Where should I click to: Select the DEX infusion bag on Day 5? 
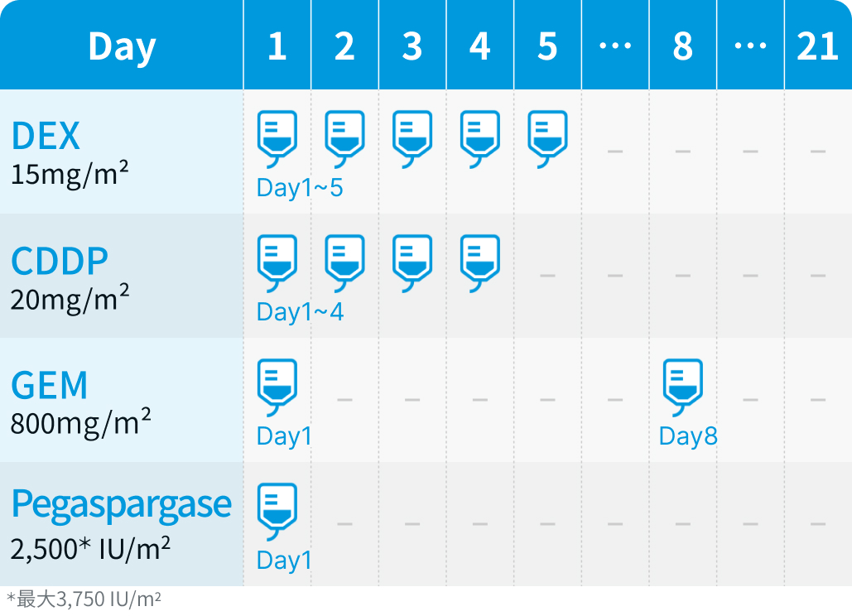548,139
